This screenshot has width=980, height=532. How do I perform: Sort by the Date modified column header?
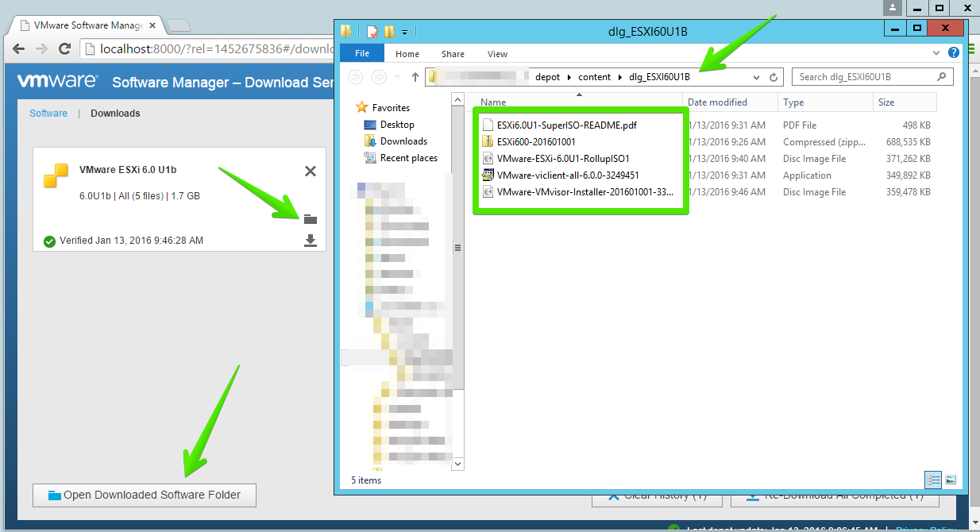tap(731, 102)
